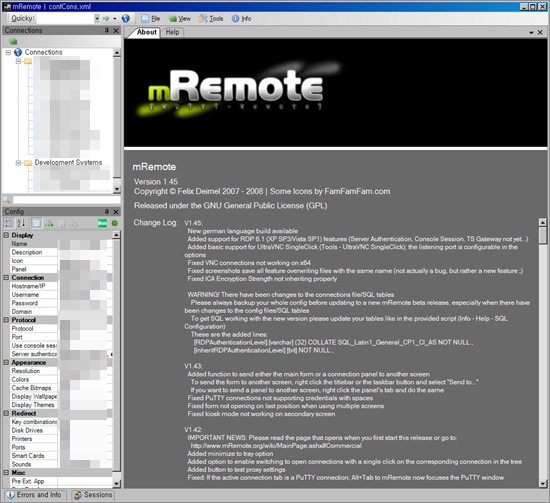Image resolution: width=550 pixels, height=503 pixels.
Task: Close the active About document tab
Action: 541,33
